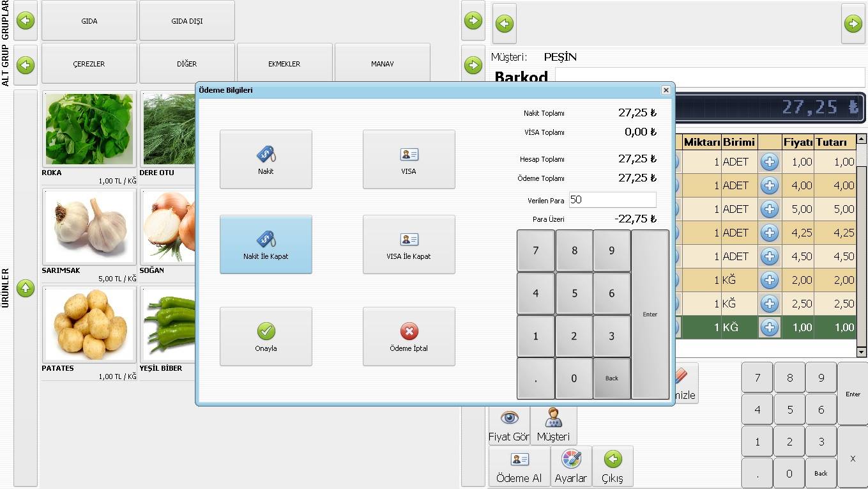Confirm payment with Onayla button

point(266,336)
